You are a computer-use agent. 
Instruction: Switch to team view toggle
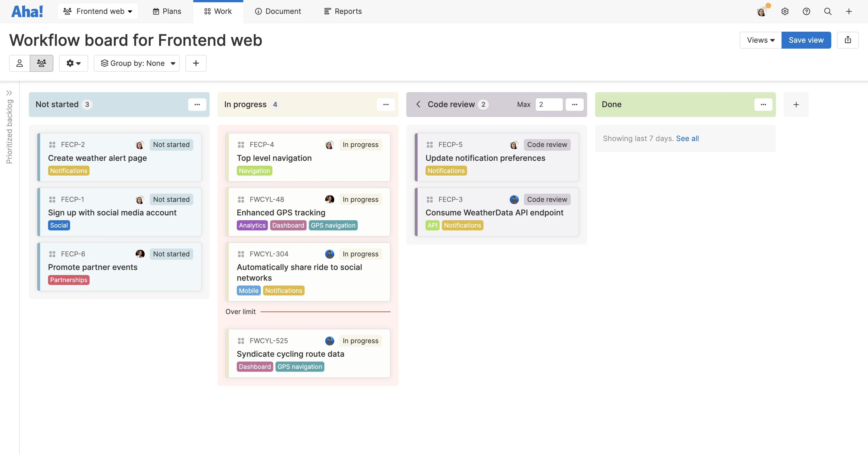pos(42,63)
